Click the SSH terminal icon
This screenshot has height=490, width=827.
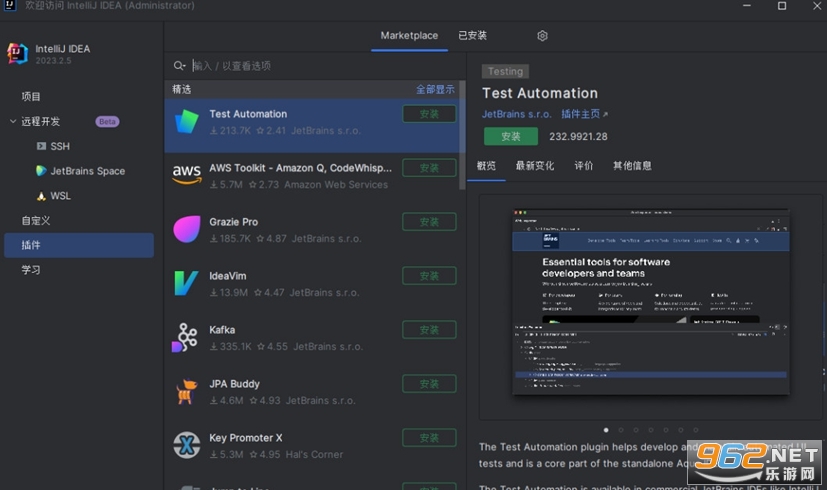pyautogui.click(x=41, y=146)
